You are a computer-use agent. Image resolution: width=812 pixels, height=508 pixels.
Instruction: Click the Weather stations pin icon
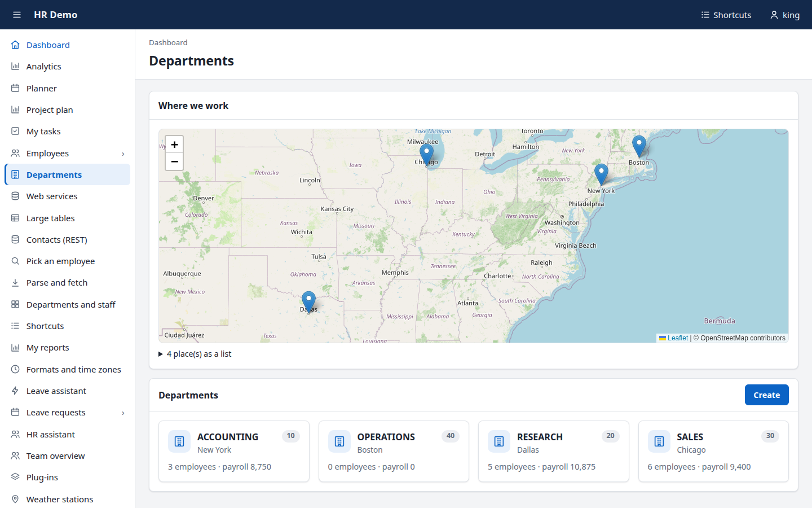tap(15, 499)
